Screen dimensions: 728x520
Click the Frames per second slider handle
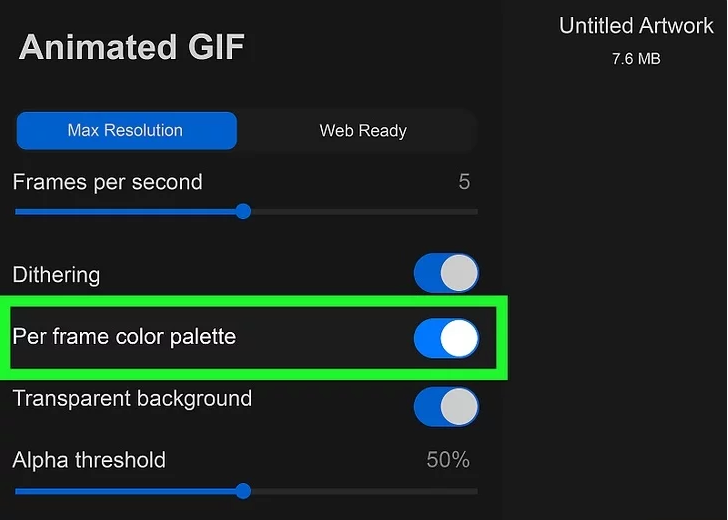click(x=242, y=212)
